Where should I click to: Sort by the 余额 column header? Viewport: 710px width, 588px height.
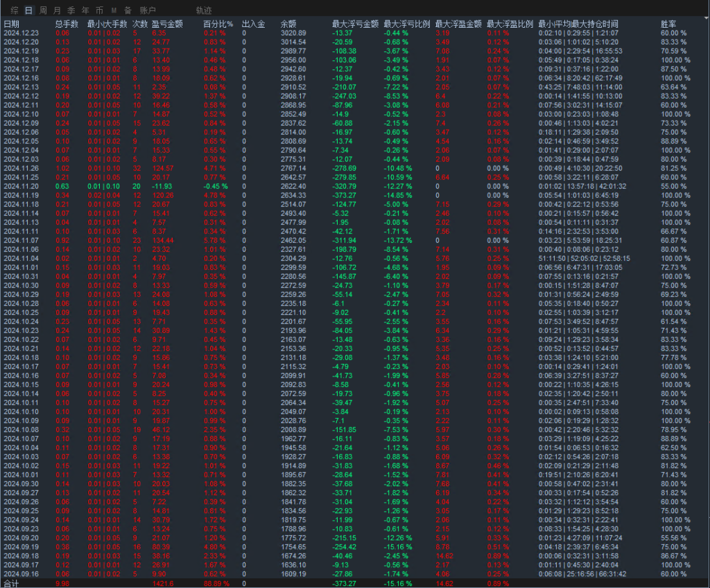point(288,24)
